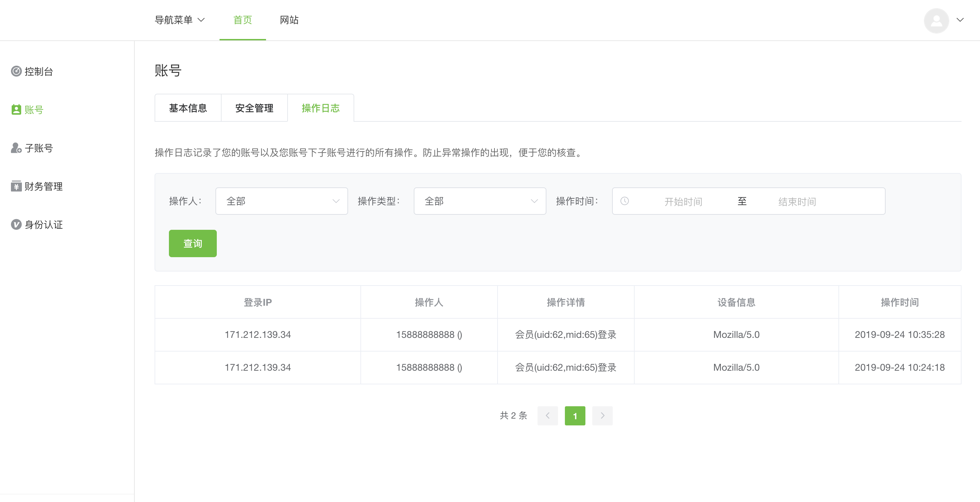Select the 操作日志 tab
The width and height of the screenshot is (980, 502).
coord(321,108)
